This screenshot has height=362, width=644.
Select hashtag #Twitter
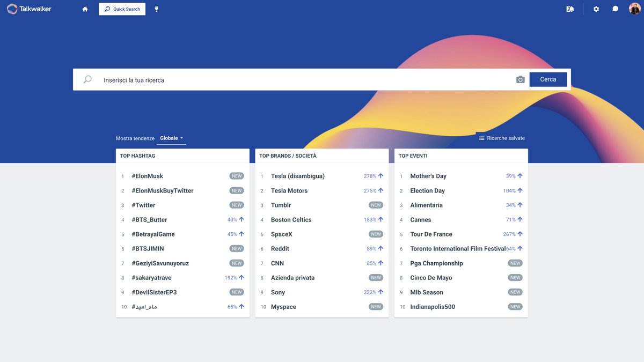[x=143, y=205]
